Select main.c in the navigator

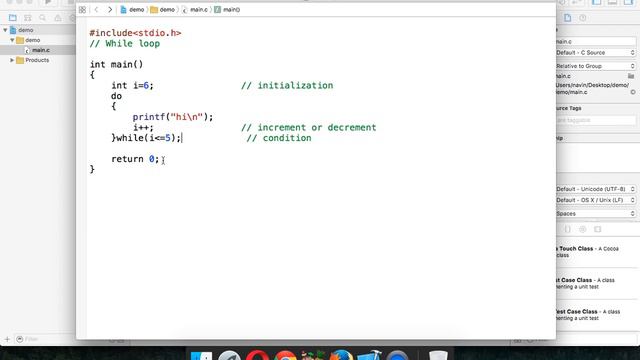pos(38,50)
